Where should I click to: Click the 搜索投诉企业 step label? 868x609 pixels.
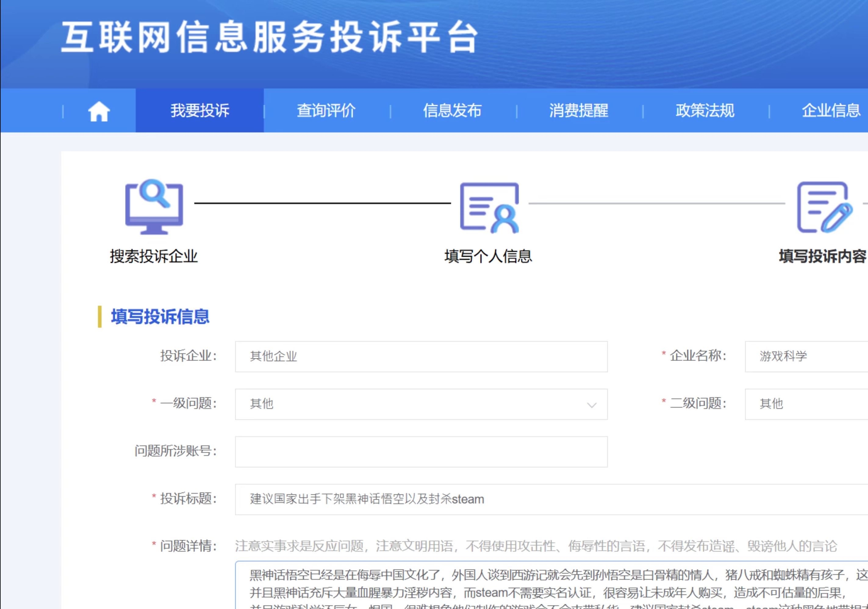[153, 256]
